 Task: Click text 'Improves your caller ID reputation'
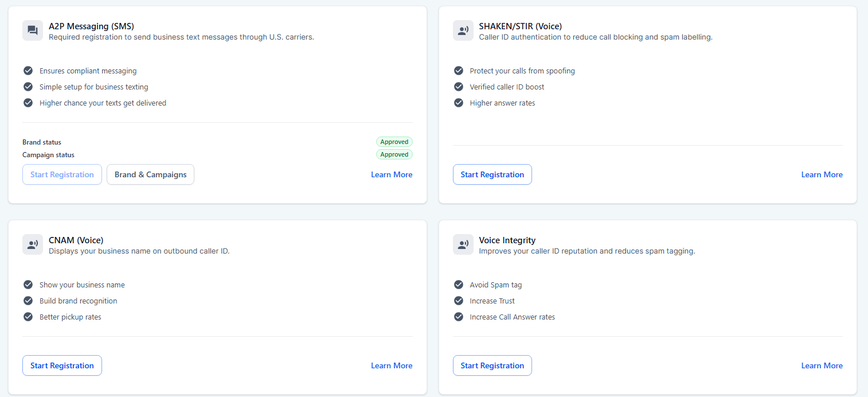point(541,251)
